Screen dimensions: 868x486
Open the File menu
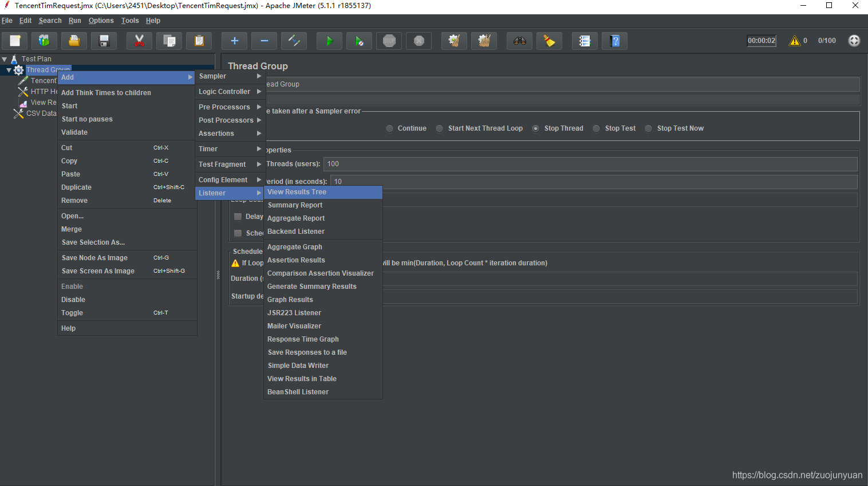click(7, 21)
